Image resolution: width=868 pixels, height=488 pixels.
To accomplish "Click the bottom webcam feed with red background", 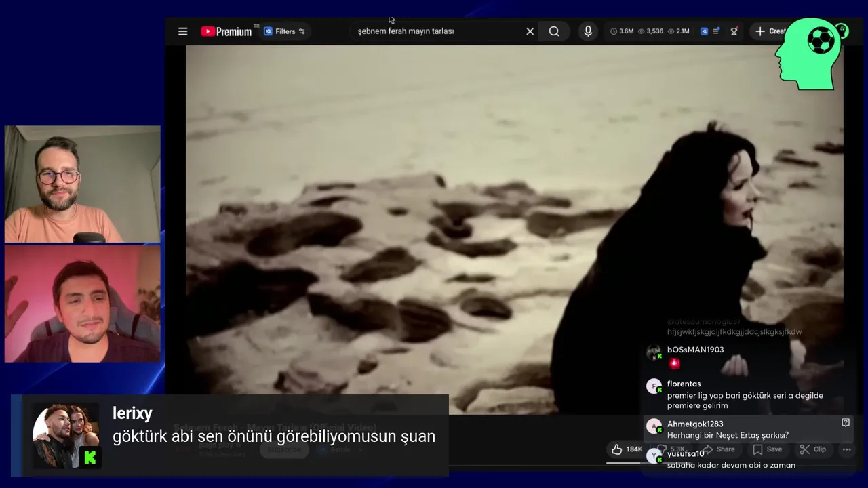I will (83, 304).
